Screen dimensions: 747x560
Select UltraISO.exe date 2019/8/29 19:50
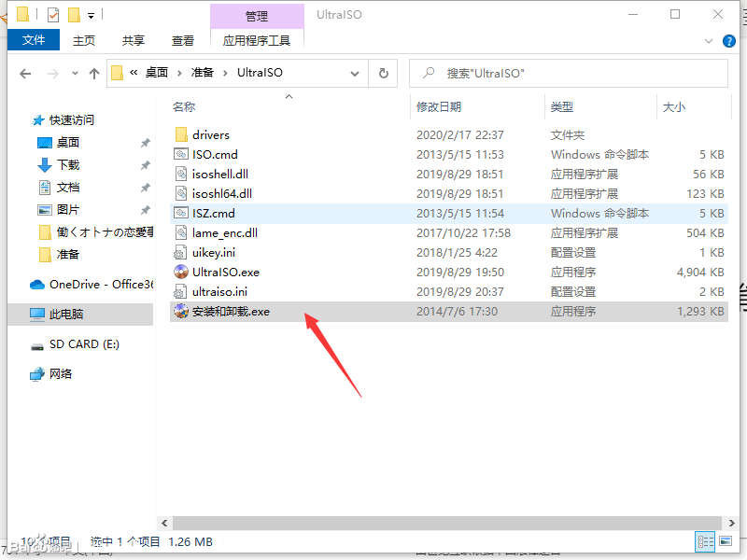click(460, 272)
